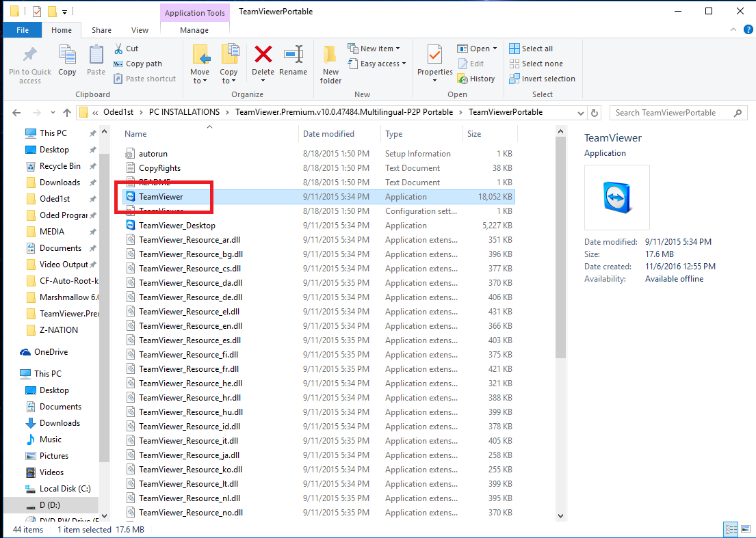Select TeamViewer_Resource_en.dll
The width and height of the screenshot is (756, 538).
tap(190, 326)
